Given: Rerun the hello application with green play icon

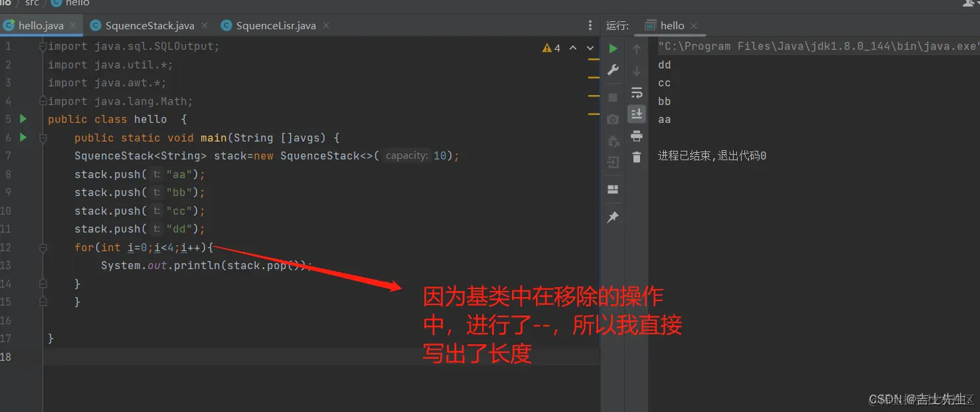Looking at the screenshot, I should [613, 48].
